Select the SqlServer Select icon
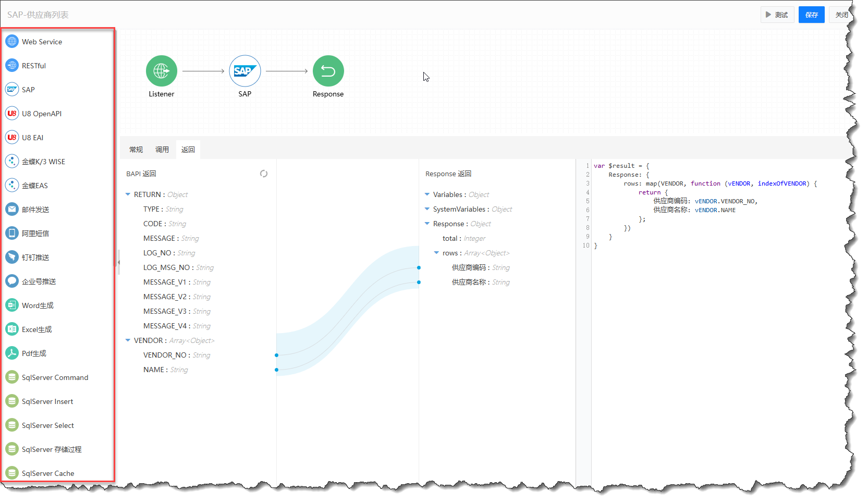868x503 pixels. tap(12, 425)
